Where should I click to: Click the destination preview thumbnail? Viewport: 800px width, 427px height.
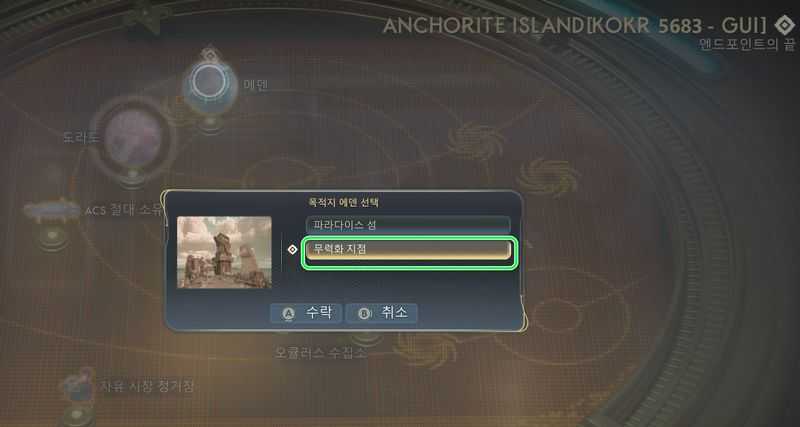click(x=224, y=252)
